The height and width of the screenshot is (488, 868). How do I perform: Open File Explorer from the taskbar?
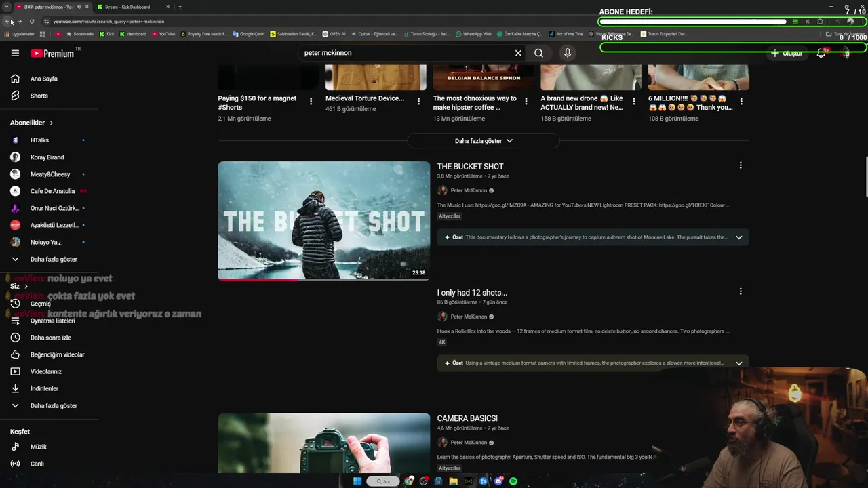(x=453, y=481)
